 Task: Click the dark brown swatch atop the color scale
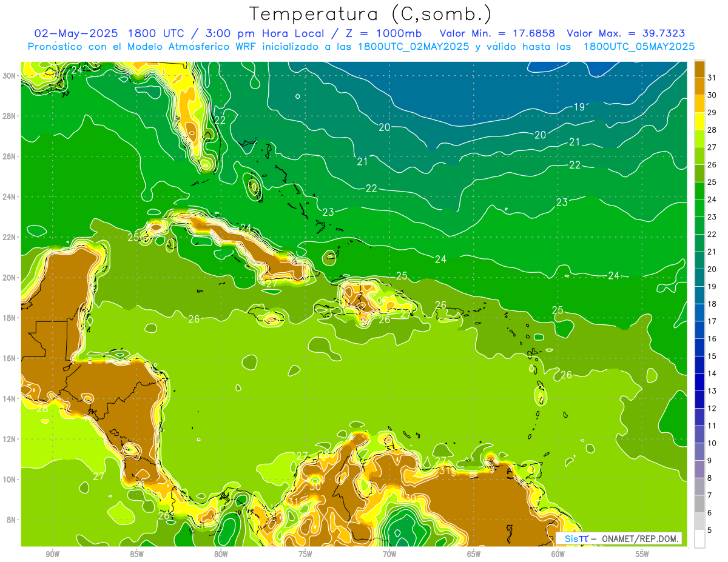pos(699,69)
